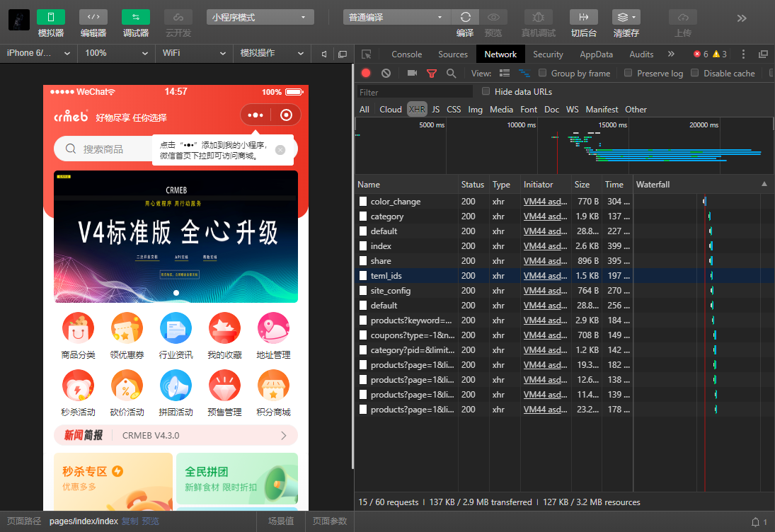Switch to the Sources tab
The width and height of the screenshot is (775, 532).
453,54
